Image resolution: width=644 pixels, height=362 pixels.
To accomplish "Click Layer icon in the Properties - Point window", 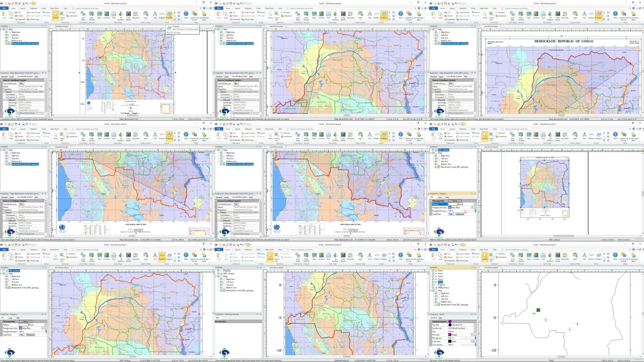I will click(575, 256).
